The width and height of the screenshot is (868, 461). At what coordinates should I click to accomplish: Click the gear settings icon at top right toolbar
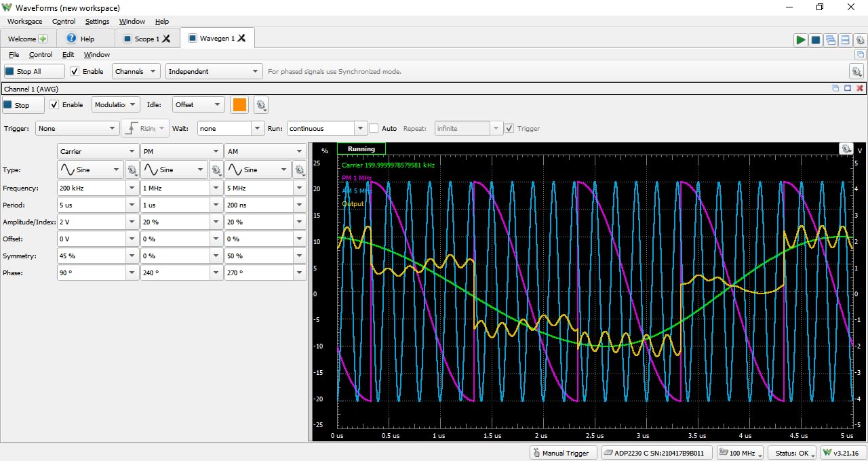(860, 40)
